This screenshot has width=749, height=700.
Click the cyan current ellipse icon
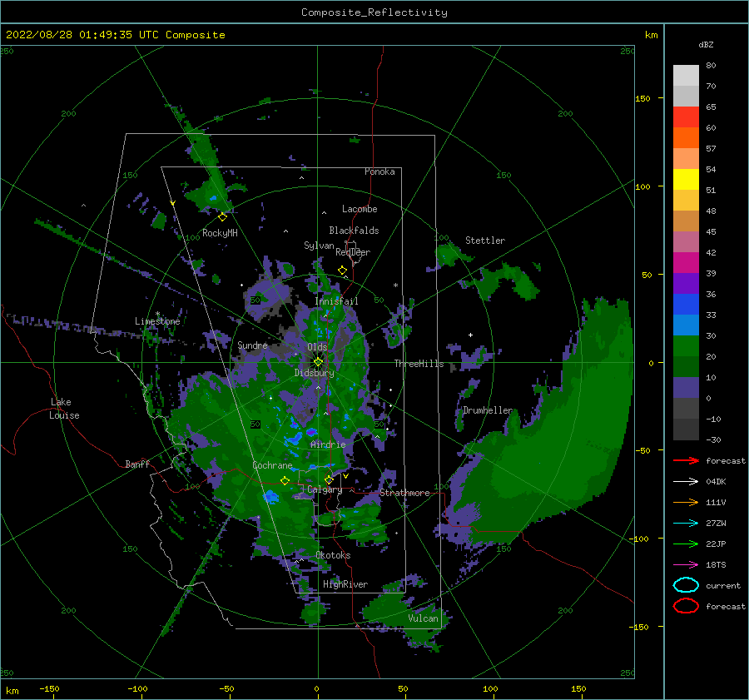pos(686,585)
